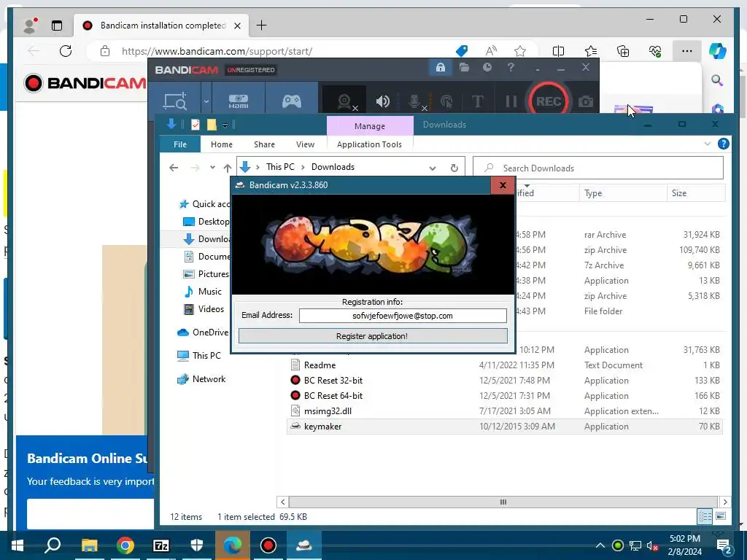
Task: Take screenshot with Bandicam camera icon
Action: point(586,101)
